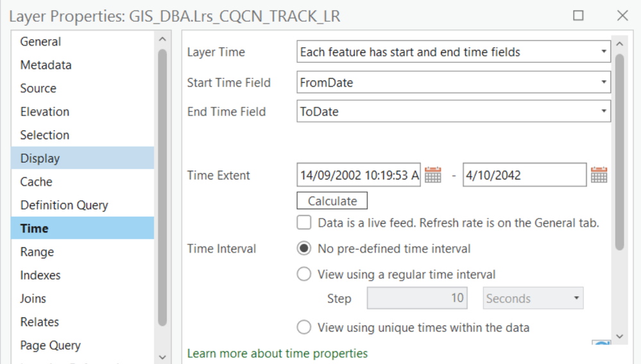
Task: Enable the live feed data checkbox
Action: 304,223
